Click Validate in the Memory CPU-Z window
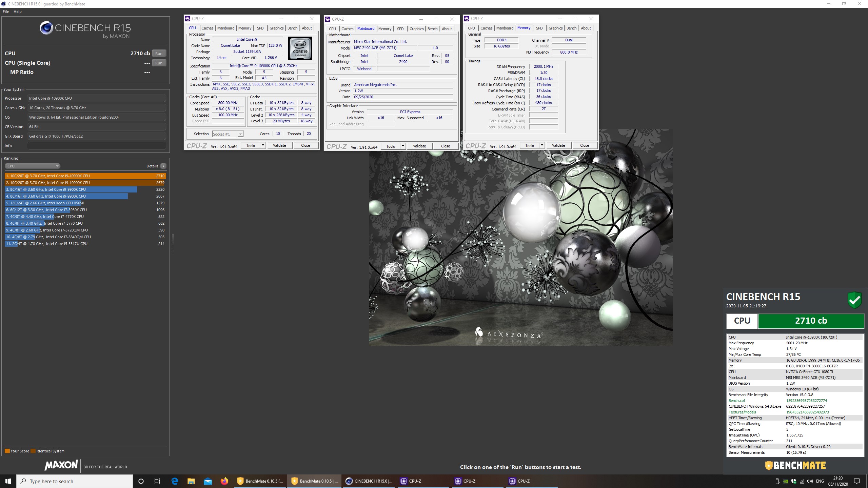 point(558,145)
